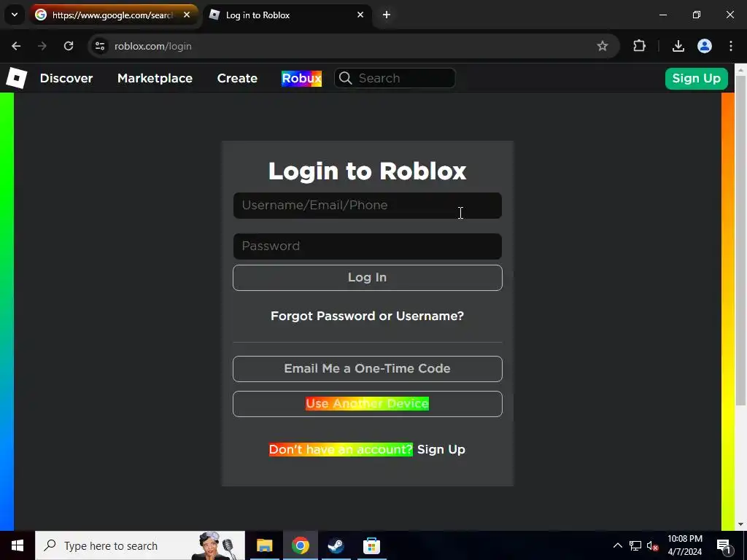Open Marketplace in the Roblox navbar

155,78
